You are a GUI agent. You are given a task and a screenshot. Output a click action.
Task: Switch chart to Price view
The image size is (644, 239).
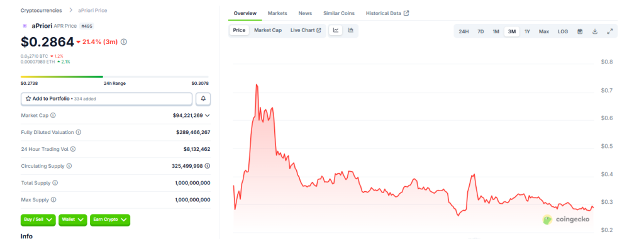click(239, 30)
